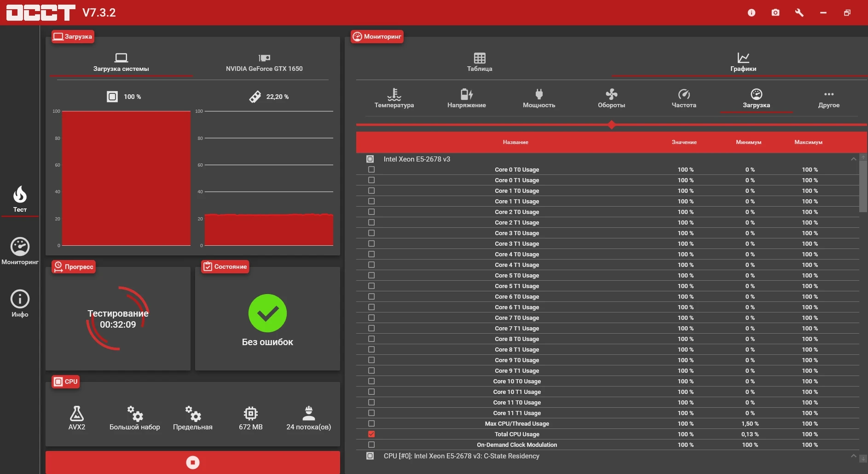Click the scrollbar up arrow in sensor list

pyautogui.click(x=863, y=157)
